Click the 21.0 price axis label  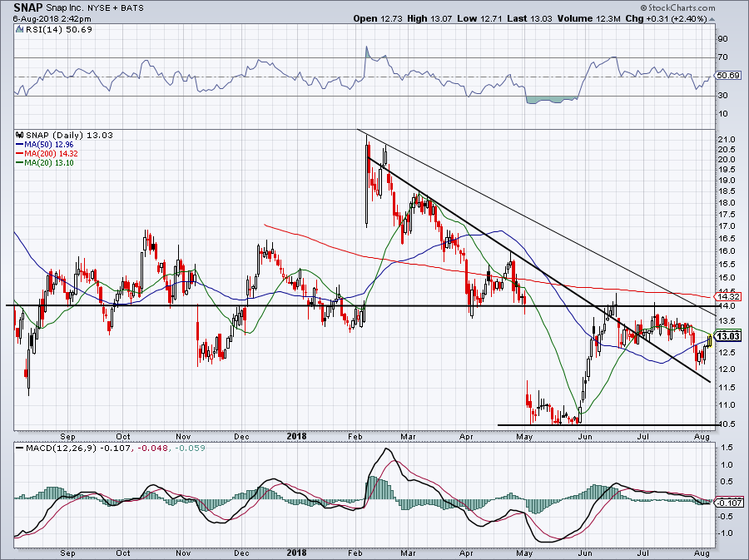pos(726,140)
